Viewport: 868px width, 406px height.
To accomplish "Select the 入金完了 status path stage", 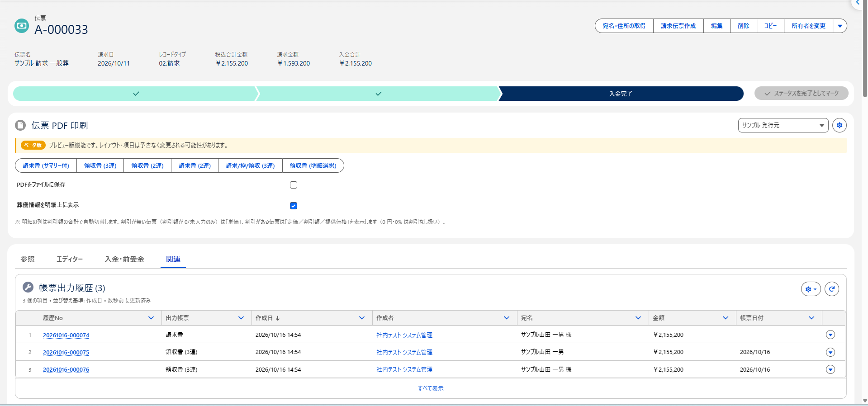I will pos(621,94).
